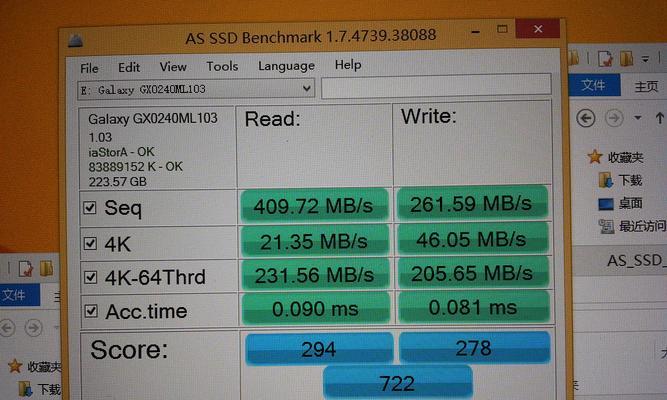The height and width of the screenshot is (400, 667).
Task: Click the Galaxy GX0240ML103 drive name text
Action: tap(153, 118)
